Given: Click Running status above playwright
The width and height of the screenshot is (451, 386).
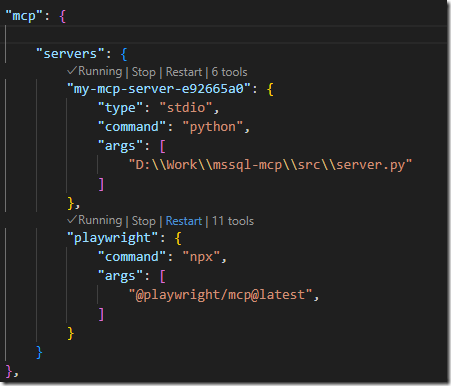Looking at the screenshot, I should pos(100,220).
